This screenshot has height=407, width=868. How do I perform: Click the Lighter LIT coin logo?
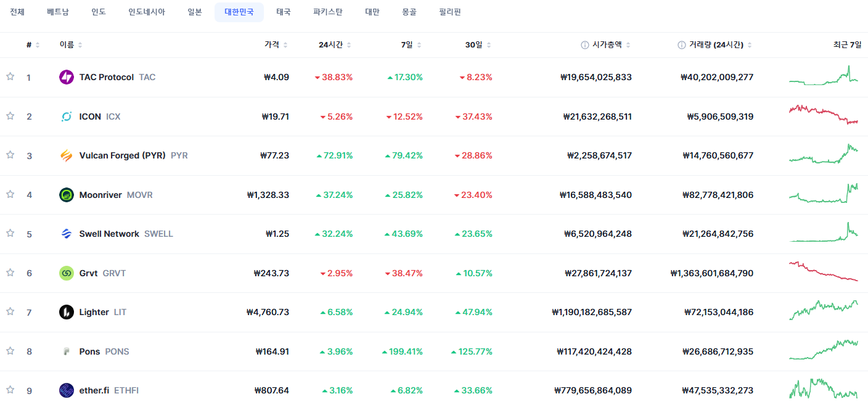tap(67, 312)
